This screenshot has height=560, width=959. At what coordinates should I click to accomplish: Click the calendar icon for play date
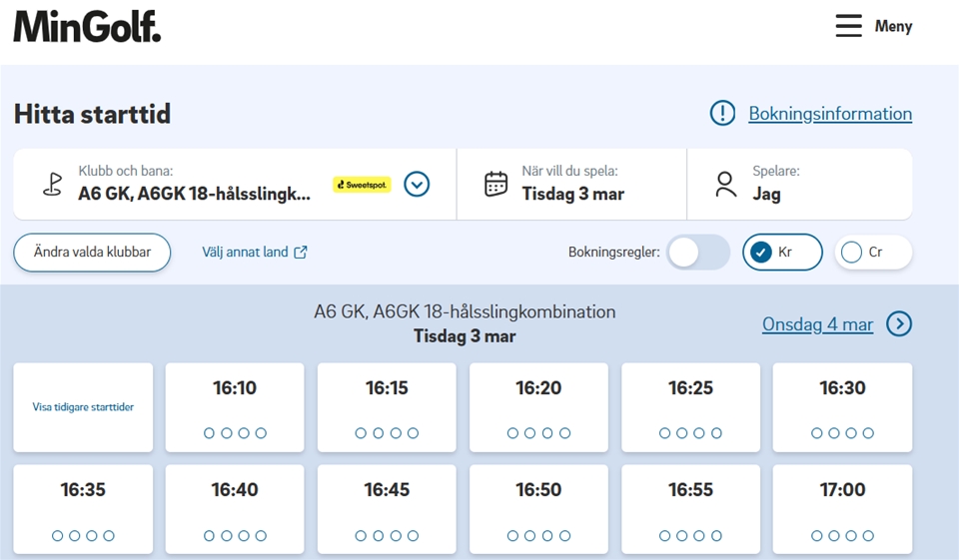point(495,185)
